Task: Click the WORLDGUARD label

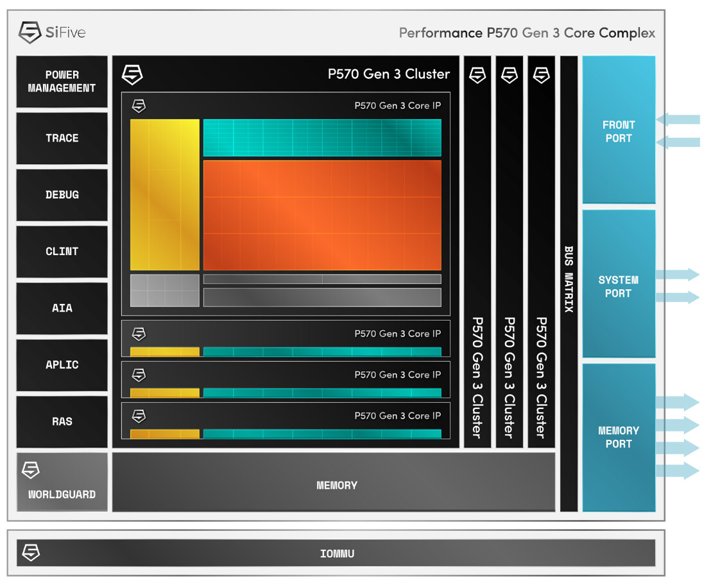Action: [x=62, y=494]
